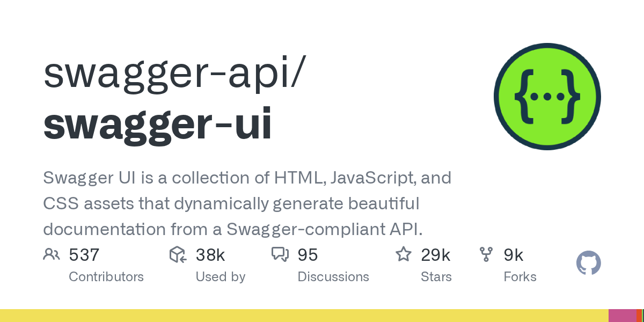Open the swagger-ui repository title
This screenshot has width=644, height=322.
click(x=158, y=124)
